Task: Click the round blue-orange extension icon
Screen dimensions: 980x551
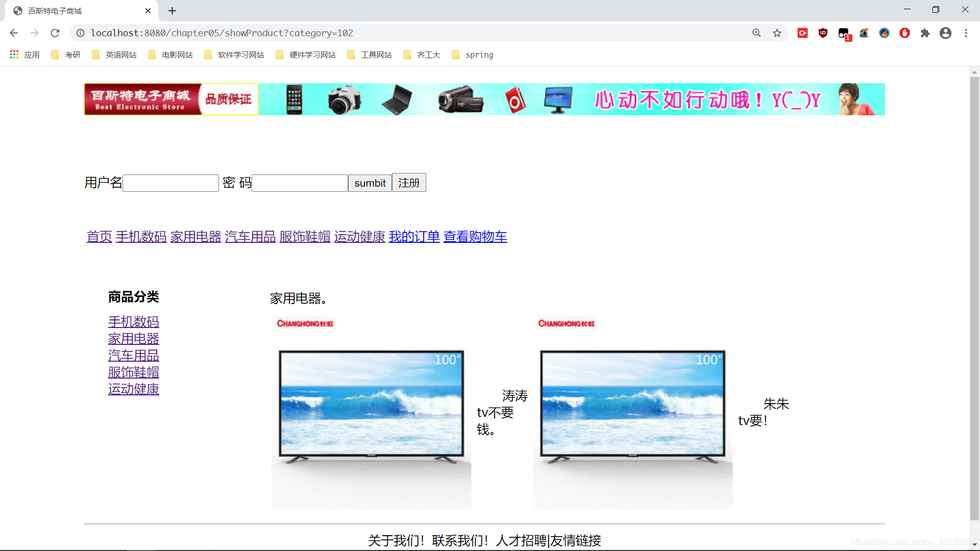Action: click(884, 33)
